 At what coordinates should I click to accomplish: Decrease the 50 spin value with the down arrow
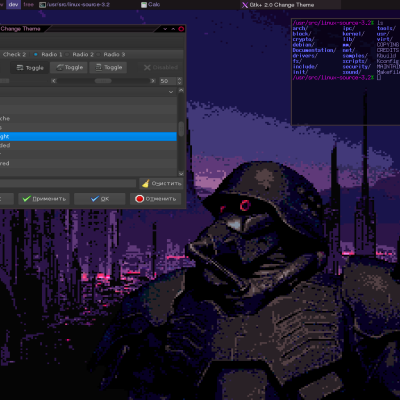180,83
